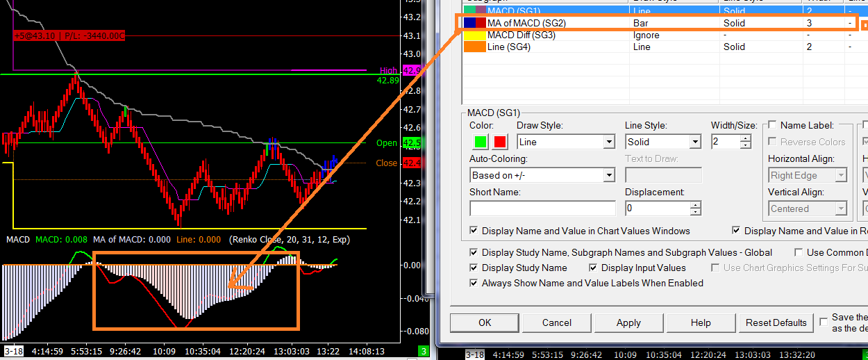The height and width of the screenshot is (360, 868).
Task: Decrease Displacement with the down arrow
Action: click(x=696, y=212)
